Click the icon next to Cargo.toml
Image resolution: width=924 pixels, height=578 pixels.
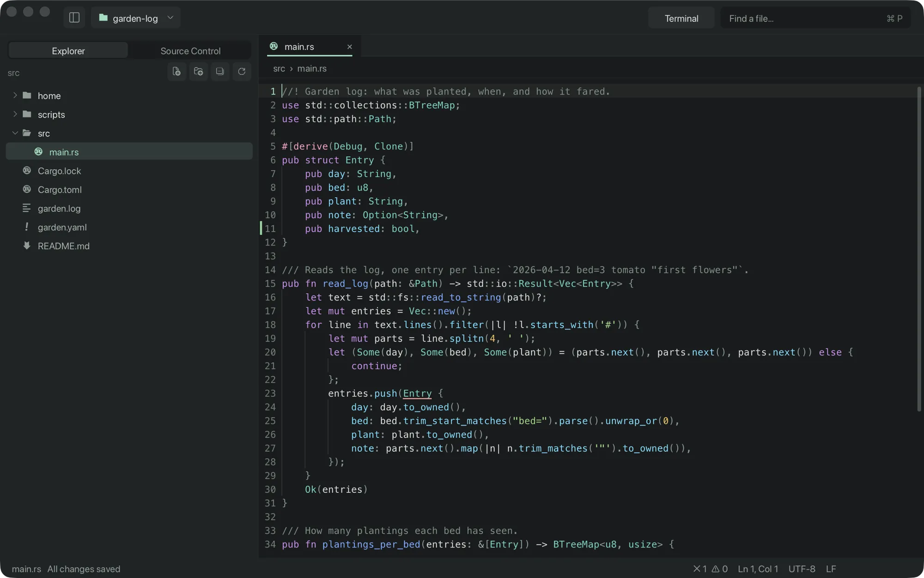pyautogui.click(x=27, y=190)
